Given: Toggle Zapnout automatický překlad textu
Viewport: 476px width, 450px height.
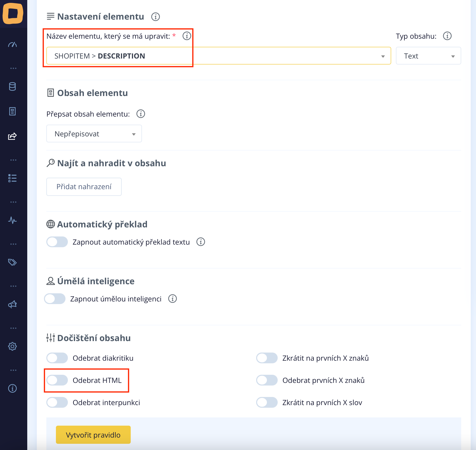Looking at the screenshot, I should 57,242.
